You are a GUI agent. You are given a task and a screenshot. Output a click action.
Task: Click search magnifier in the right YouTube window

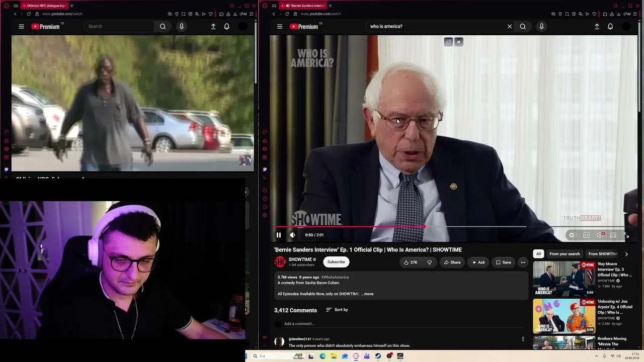coord(523,26)
